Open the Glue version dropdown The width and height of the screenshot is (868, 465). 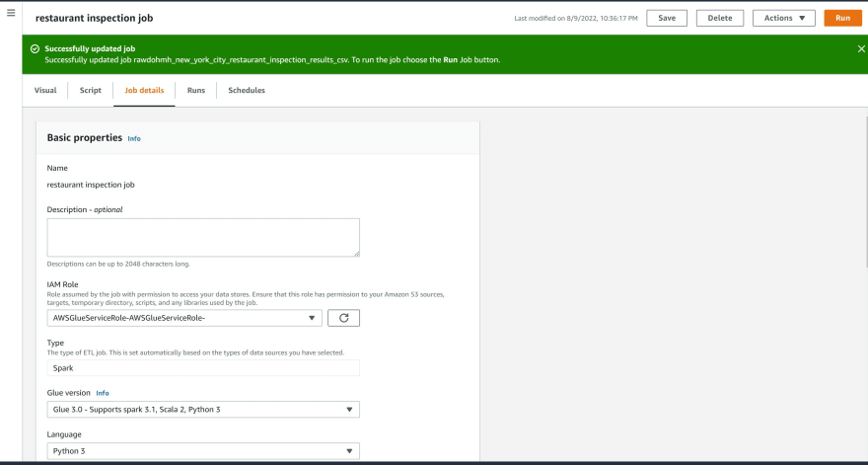point(203,410)
